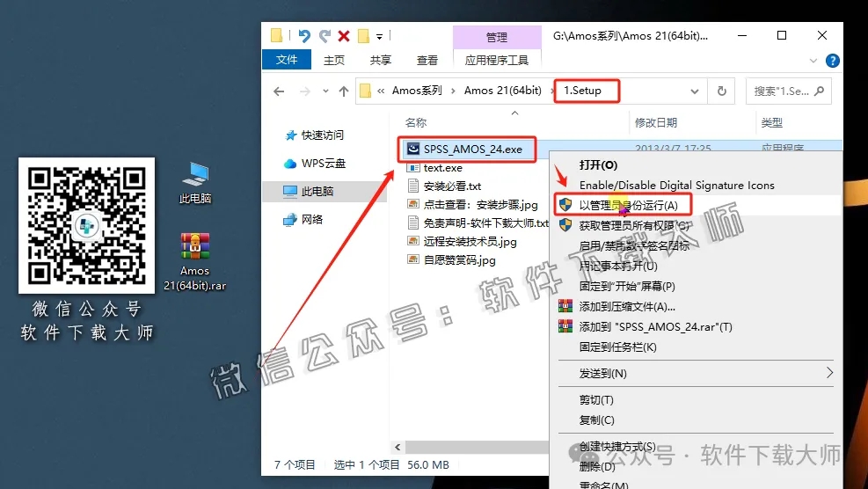
Task: Refresh the folder view
Action: (x=722, y=91)
